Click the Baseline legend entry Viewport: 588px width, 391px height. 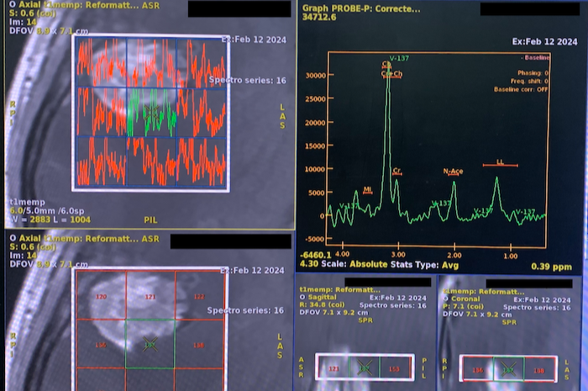[536, 57]
